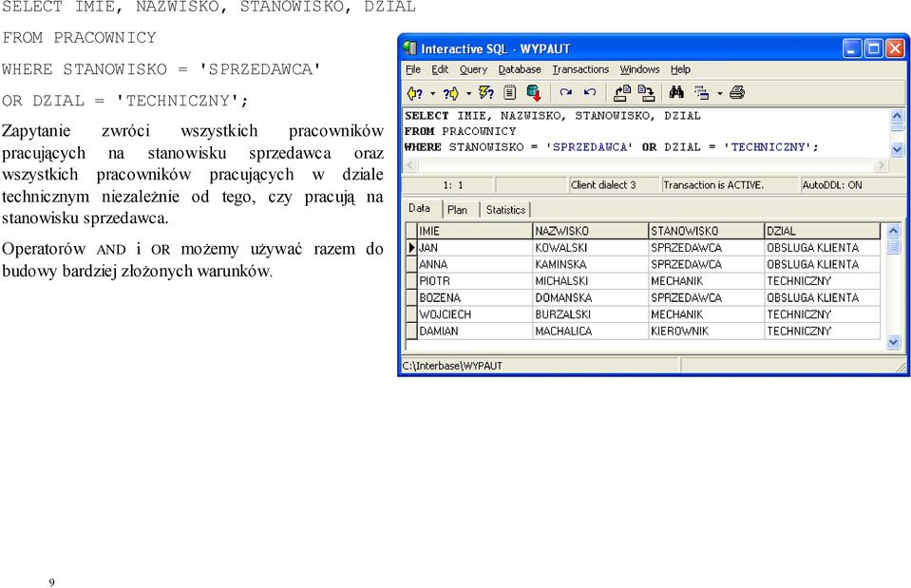Open the Query menu

[473, 69]
